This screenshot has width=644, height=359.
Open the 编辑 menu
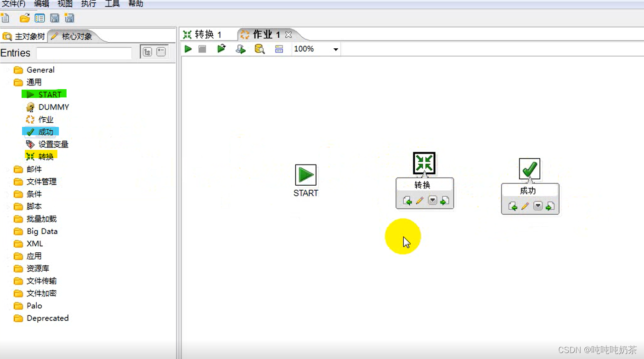click(x=41, y=4)
